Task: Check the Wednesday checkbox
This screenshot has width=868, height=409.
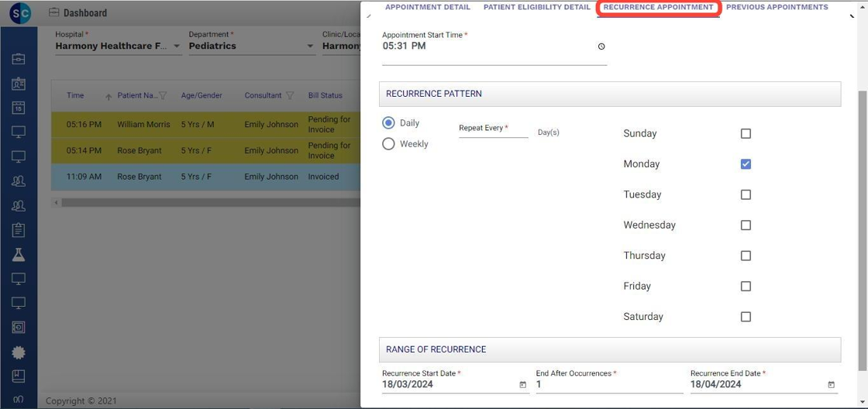Action: pyautogui.click(x=746, y=225)
